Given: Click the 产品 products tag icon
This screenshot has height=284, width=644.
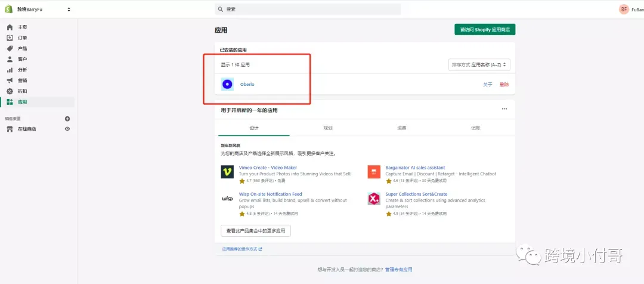Looking at the screenshot, I should [10, 48].
